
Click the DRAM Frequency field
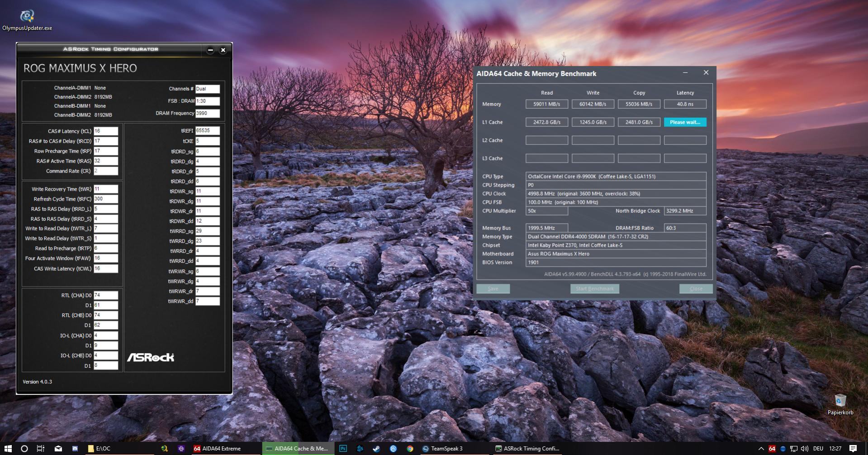coord(208,113)
